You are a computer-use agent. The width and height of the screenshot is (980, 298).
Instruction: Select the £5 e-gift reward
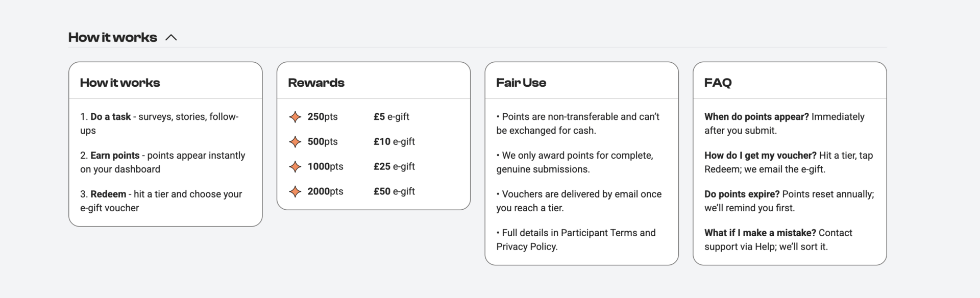tap(391, 117)
